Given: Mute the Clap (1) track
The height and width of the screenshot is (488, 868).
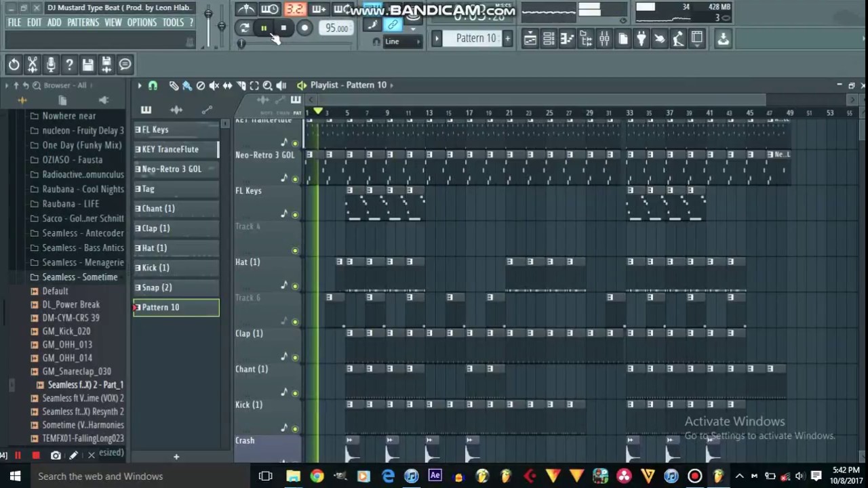Looking at the screenshot, I should 294,357.
